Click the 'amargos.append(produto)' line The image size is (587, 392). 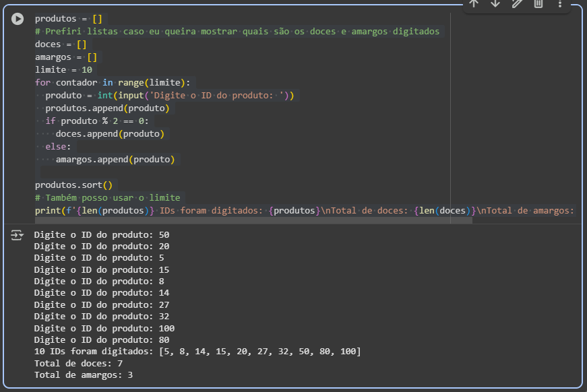(x=115, y=160)
